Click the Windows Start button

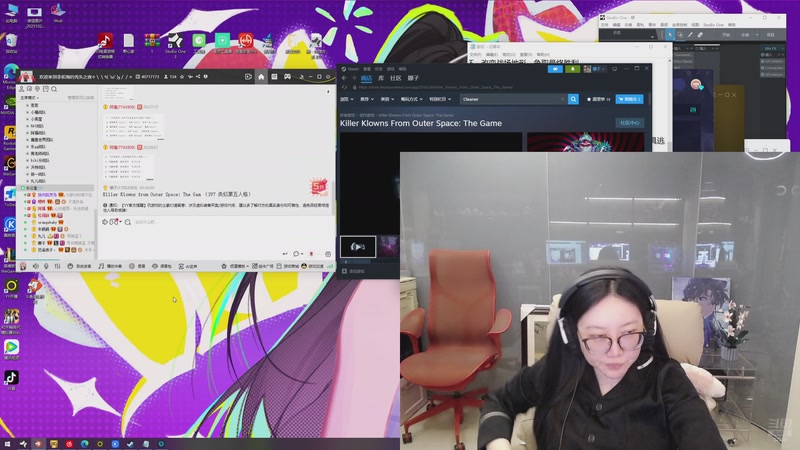click(x=7, y=444)
